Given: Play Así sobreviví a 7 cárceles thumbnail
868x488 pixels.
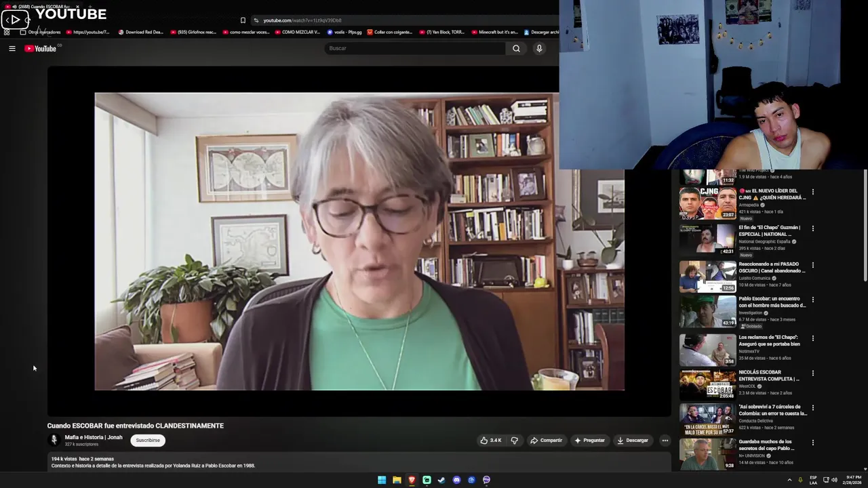Looking at the screenshot, I should click(x=708, y=420).
